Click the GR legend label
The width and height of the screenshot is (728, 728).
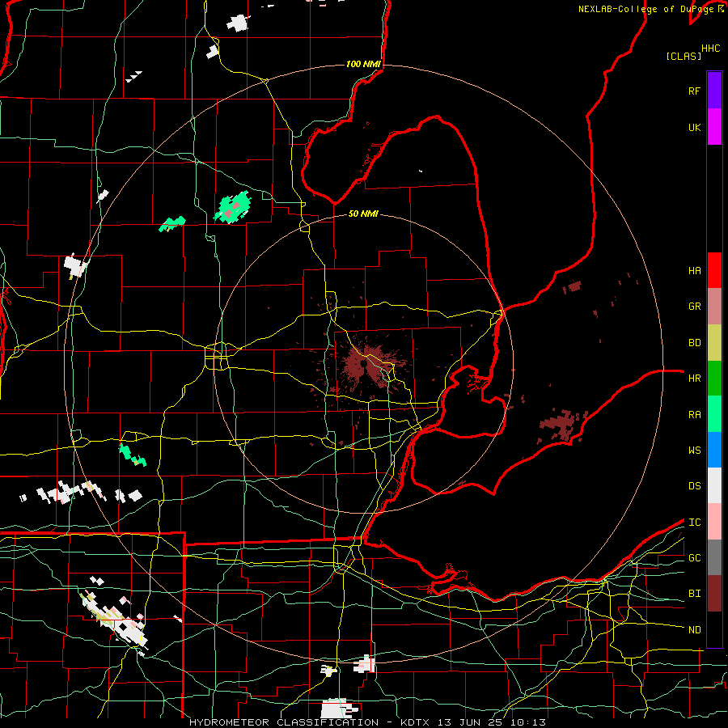(x=694, y=307)
